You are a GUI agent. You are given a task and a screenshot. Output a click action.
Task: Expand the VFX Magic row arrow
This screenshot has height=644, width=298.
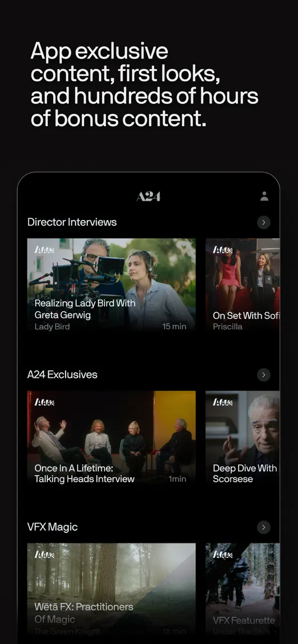[x=264, y=527]
